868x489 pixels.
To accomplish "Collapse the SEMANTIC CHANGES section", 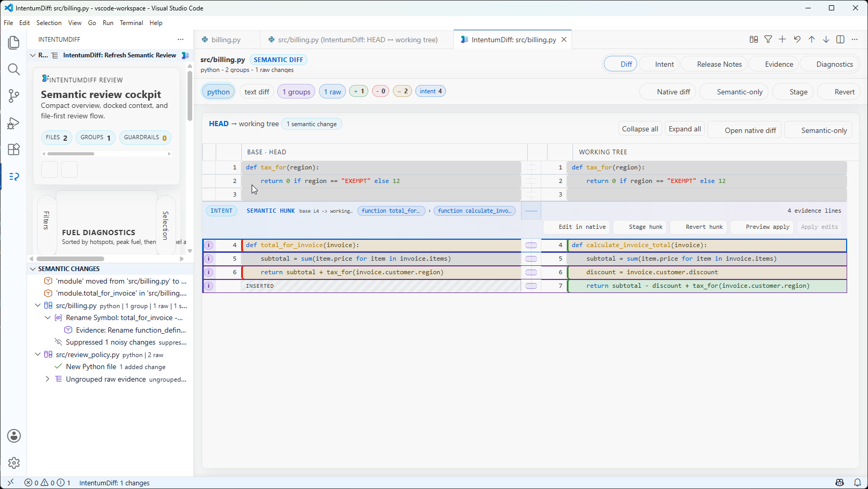I will click(33, 269).
